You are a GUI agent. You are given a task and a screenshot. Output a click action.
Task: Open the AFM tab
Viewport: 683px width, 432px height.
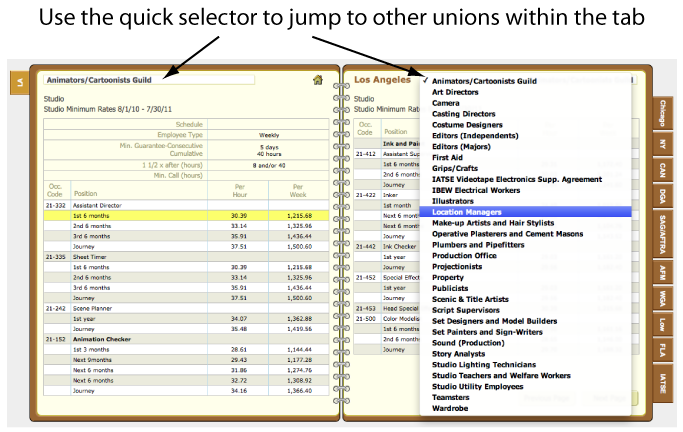pos(663,273)
